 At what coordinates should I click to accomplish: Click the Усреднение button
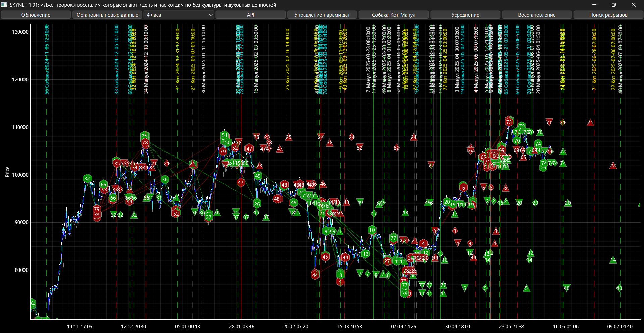465,15
